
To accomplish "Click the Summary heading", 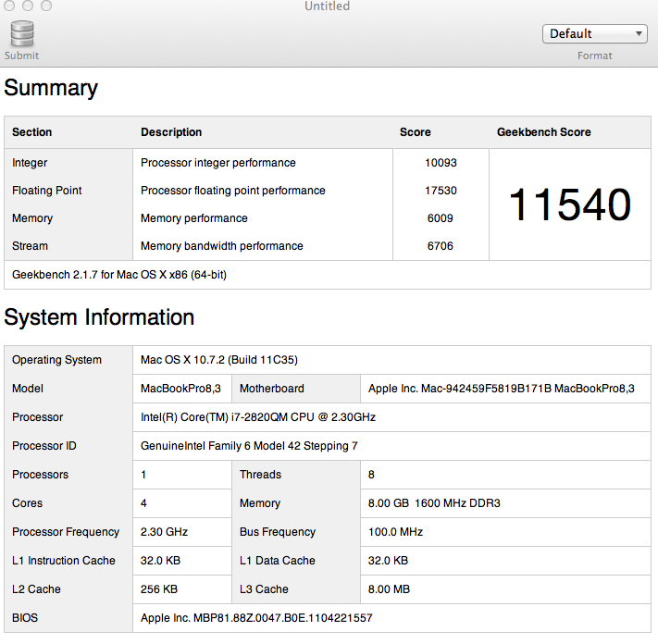I will (51, 88).
